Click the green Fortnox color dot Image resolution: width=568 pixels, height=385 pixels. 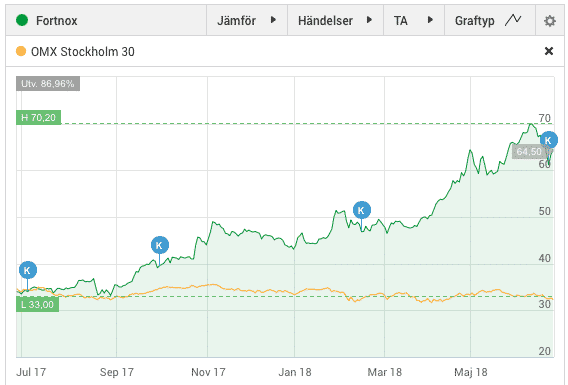pos(22,20)
